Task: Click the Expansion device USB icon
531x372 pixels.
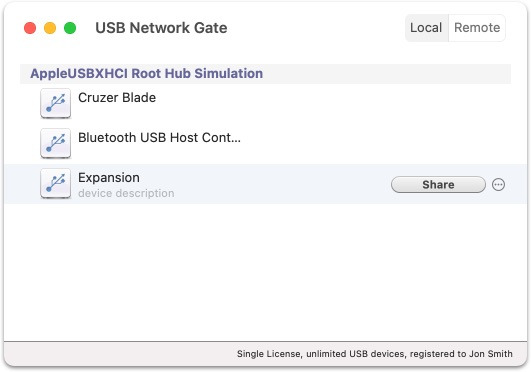Action: [56, 183]
